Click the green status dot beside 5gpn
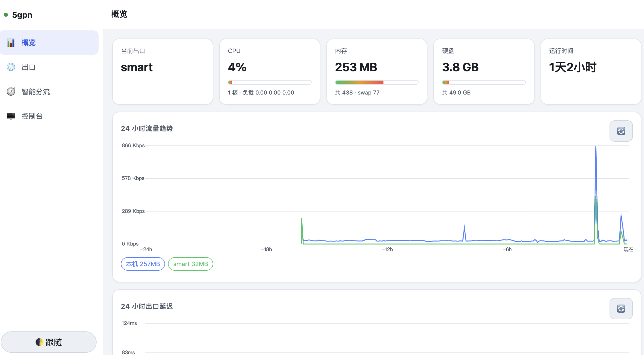Screen dimensions: 644x355 coord(6,15)
